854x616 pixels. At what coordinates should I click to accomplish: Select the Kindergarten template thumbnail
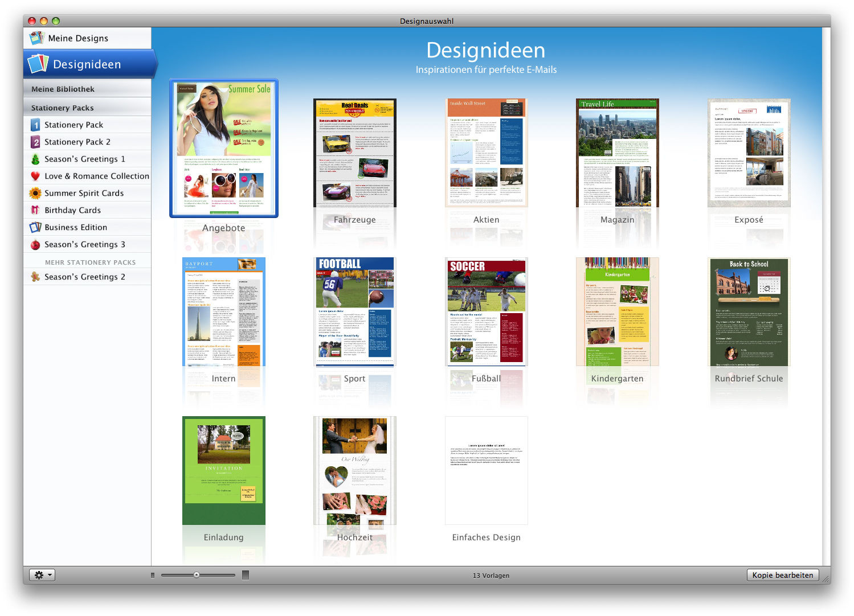pyautogui.click(x=618, y=312)
